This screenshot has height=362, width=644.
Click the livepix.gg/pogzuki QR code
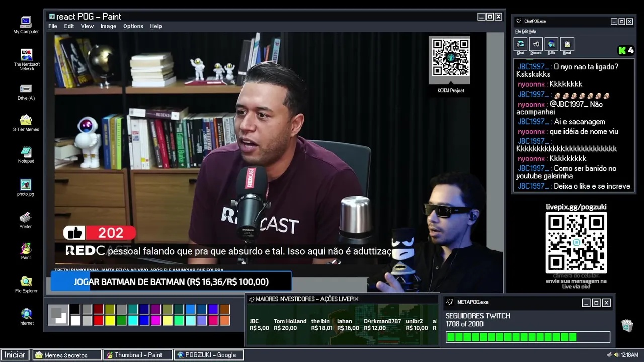pos(576,243)
